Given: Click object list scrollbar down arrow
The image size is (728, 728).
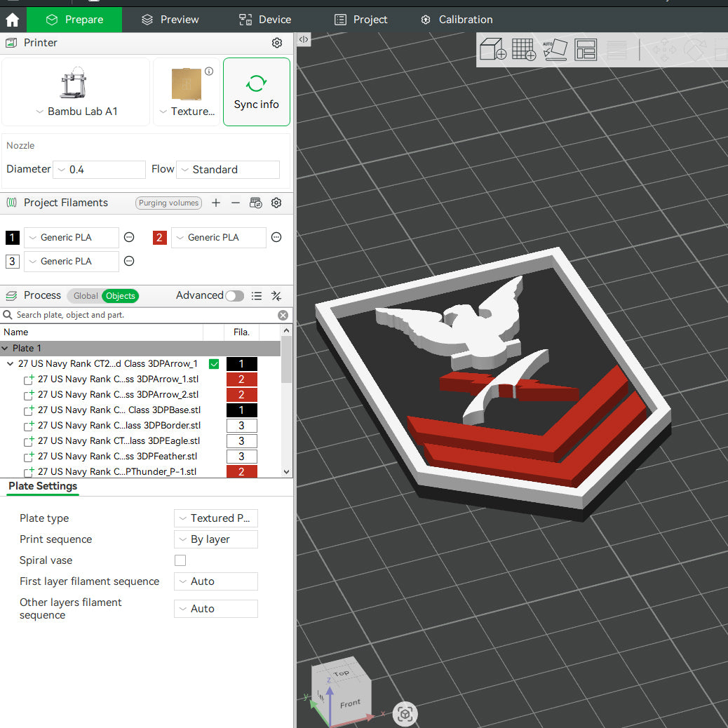Looking at the screenshot, I should (286, 472).
